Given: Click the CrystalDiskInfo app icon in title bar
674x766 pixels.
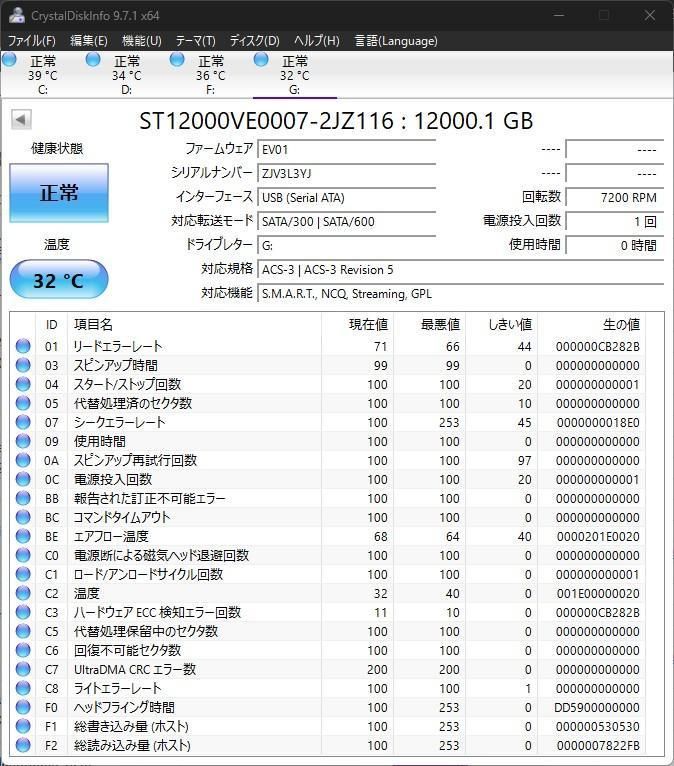Looking at the screenshot, I should 16,15.
